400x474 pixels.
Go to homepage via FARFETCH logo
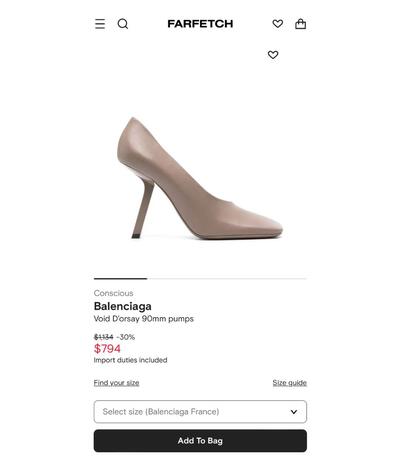[x=200, y=24]
